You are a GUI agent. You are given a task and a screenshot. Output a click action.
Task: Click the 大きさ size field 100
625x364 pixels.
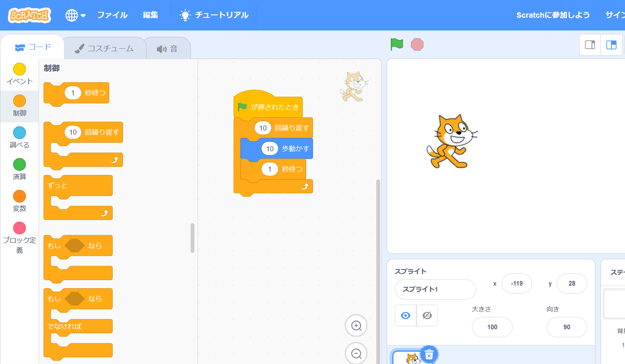(x=492, y=327)
